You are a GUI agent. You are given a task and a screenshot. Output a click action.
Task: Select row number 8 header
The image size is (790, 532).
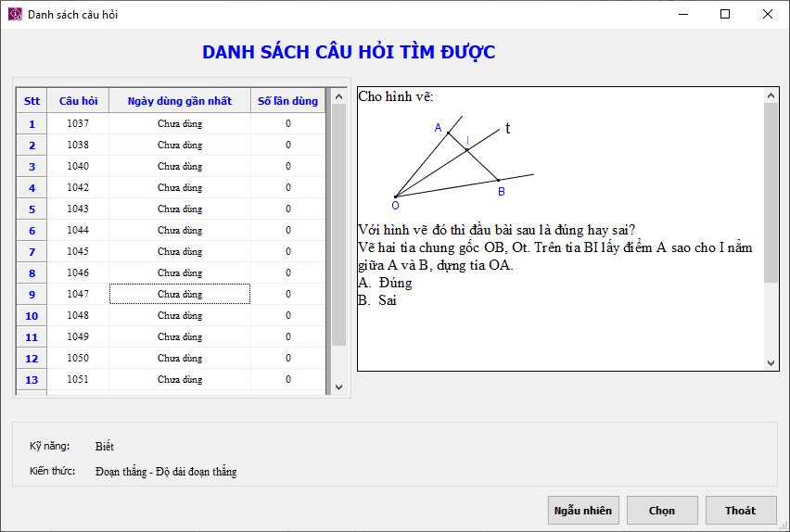32,273
